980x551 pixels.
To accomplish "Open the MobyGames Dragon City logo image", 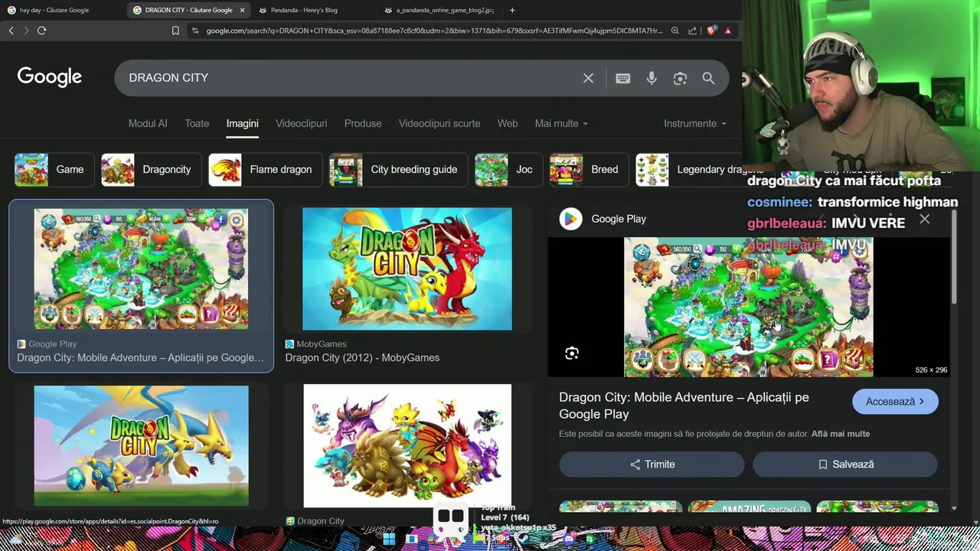I will coord(407,269).
